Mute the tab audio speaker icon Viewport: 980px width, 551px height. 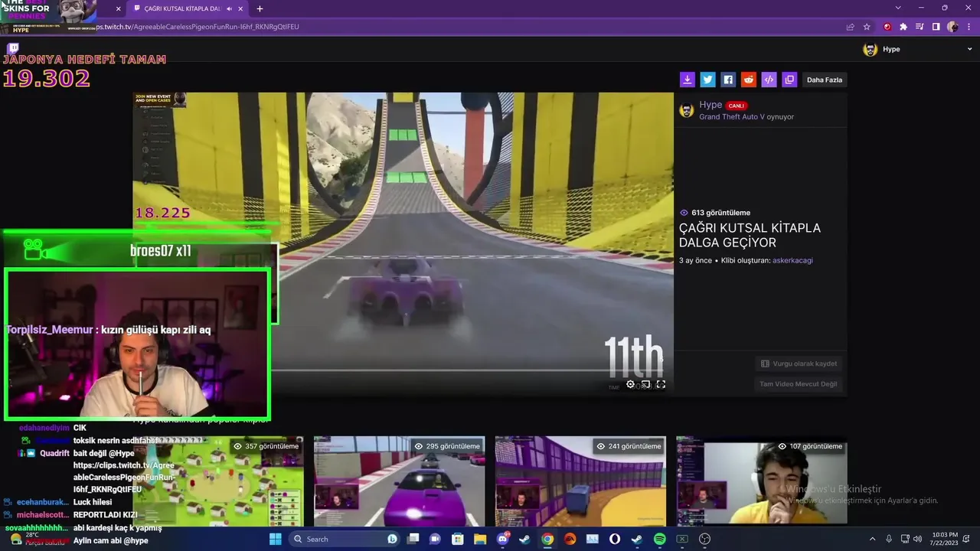[x=230, y=8]
